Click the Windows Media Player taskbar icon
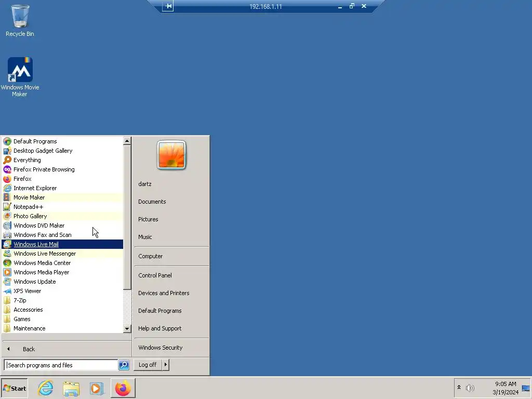Viewport: 532px width, 399px height. coord(96,388)
